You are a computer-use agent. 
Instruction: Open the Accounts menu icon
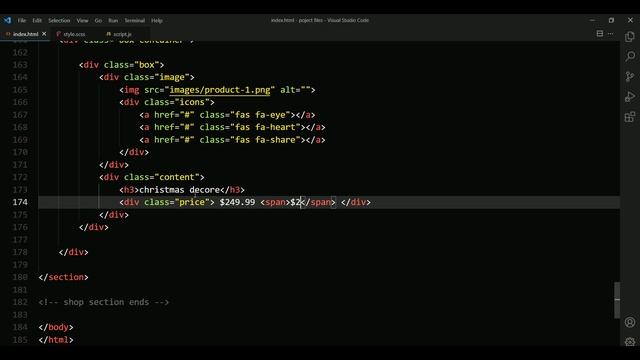pyautogui.click(x=630, y=322)
